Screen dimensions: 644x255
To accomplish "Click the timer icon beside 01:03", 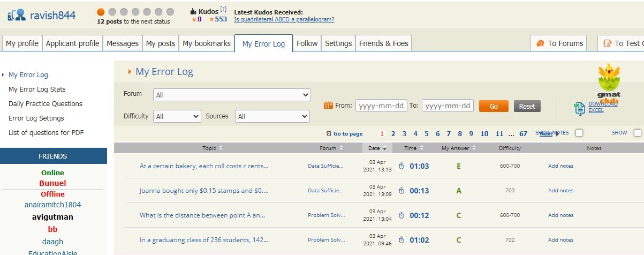I will [401, 166].
